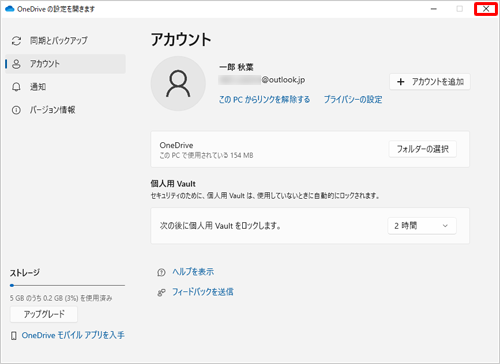Click the フォルダーの選択 button
This screenshot has height=364, width=500.
tap(423, 149)
